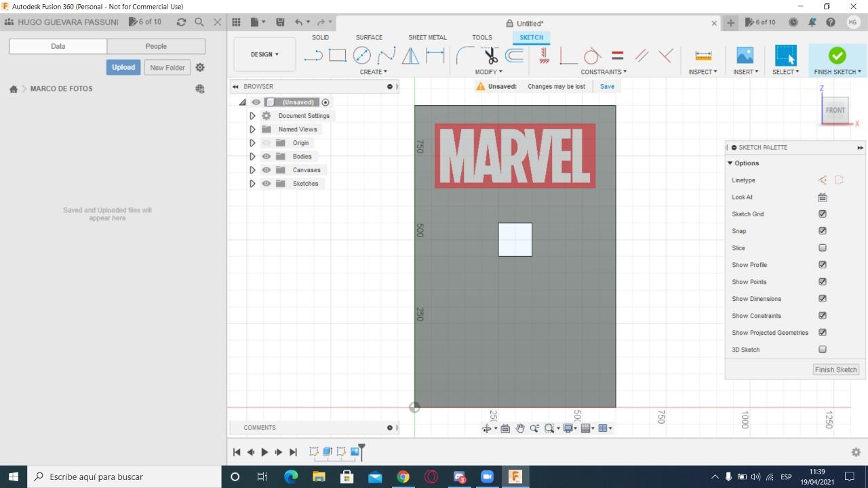The width and height of the screenshot is (868, 488).
Task: Expand the Document Settings node
Action: point(252,116)
